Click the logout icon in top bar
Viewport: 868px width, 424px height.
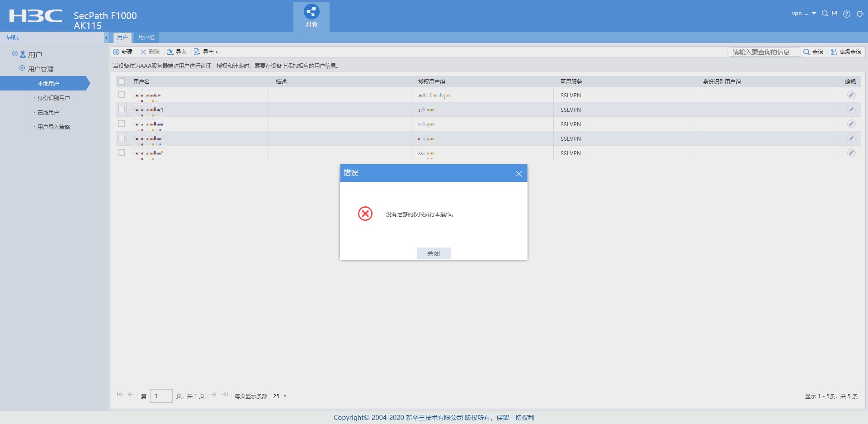(x=860, y=14)
